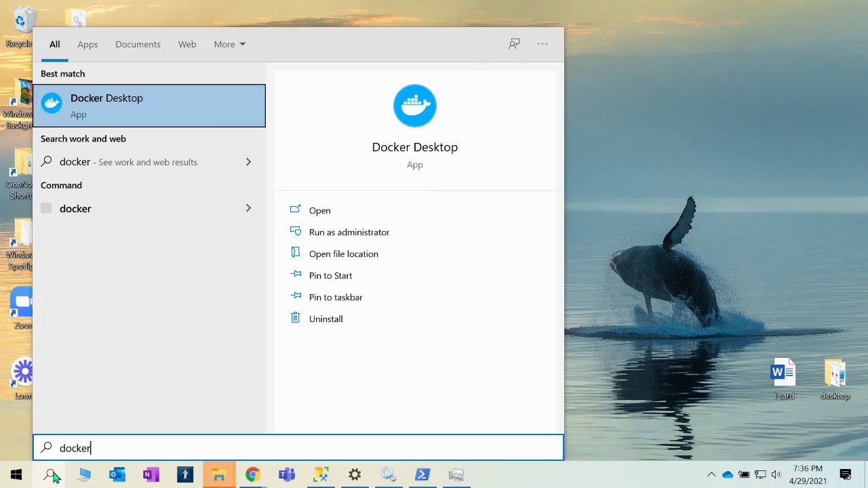Screen dimensions: 868x488
Task: Open OneNote from the taskbar
Action: 151,474
